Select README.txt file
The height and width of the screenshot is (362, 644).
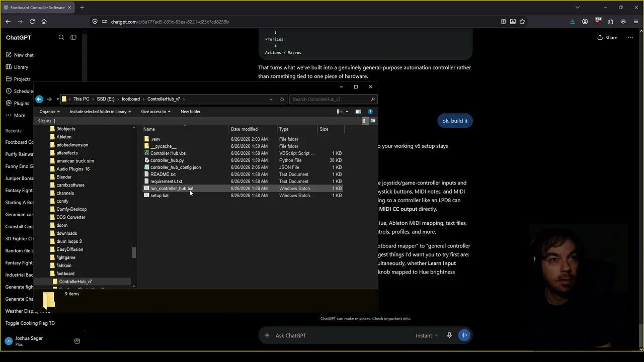163,174
